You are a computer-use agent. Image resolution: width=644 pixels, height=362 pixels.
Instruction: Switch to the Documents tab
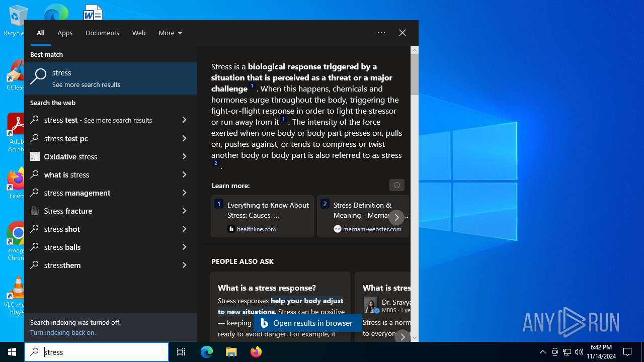[102, 33]
